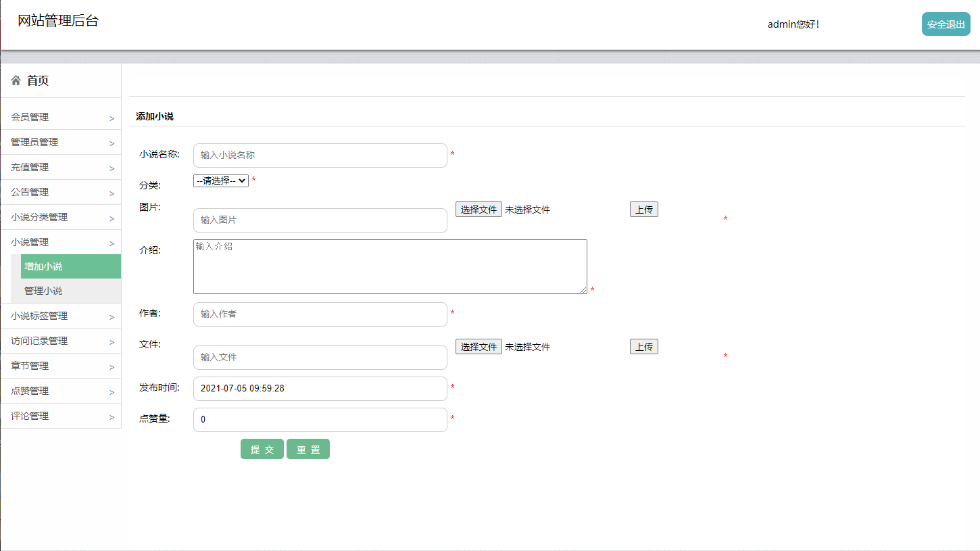
Task: Click the home icon beside 首页
Action: pos(16,81)
